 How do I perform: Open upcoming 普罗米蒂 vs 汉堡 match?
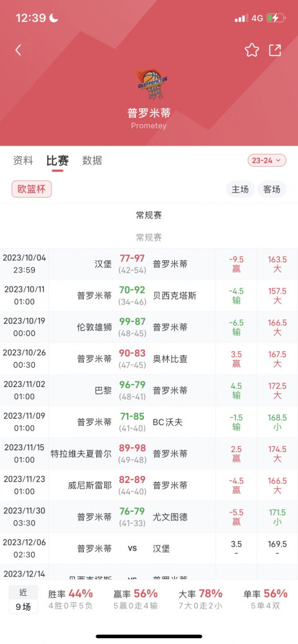point(149,548)
